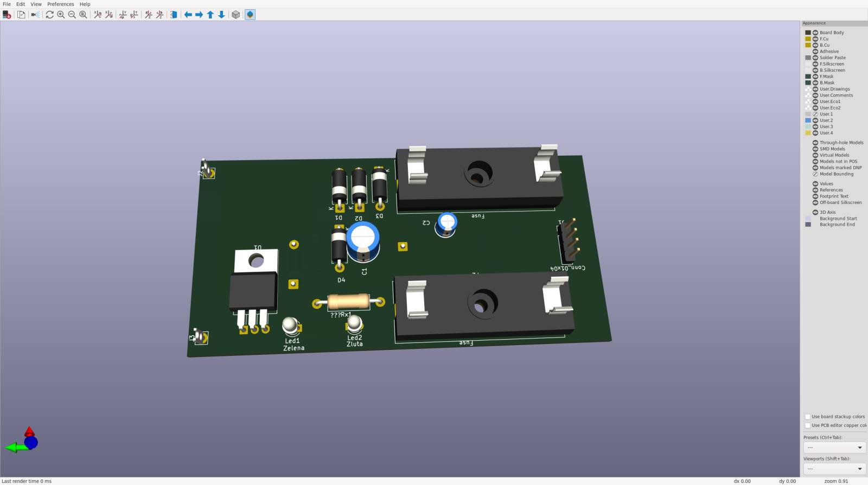Click the zoom out magnifier icon
Screen dimensions: 868x485
tap(72, 15)
